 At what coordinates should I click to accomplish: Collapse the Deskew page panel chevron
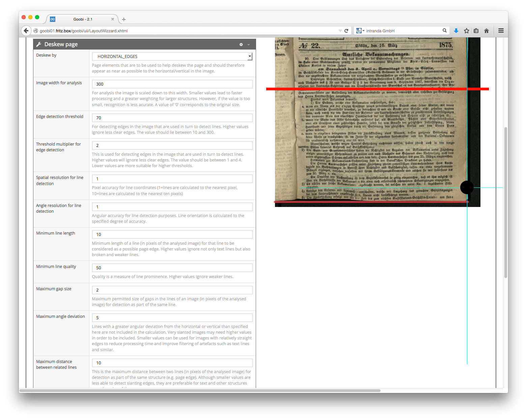pyautogui.click(x=249, y=44)
